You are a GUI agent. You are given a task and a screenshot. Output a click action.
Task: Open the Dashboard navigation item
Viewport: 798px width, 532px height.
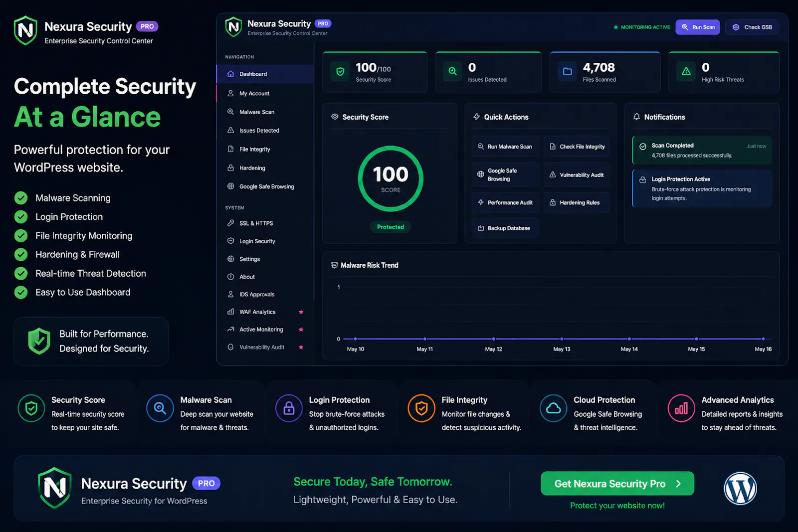click(265, 74)
